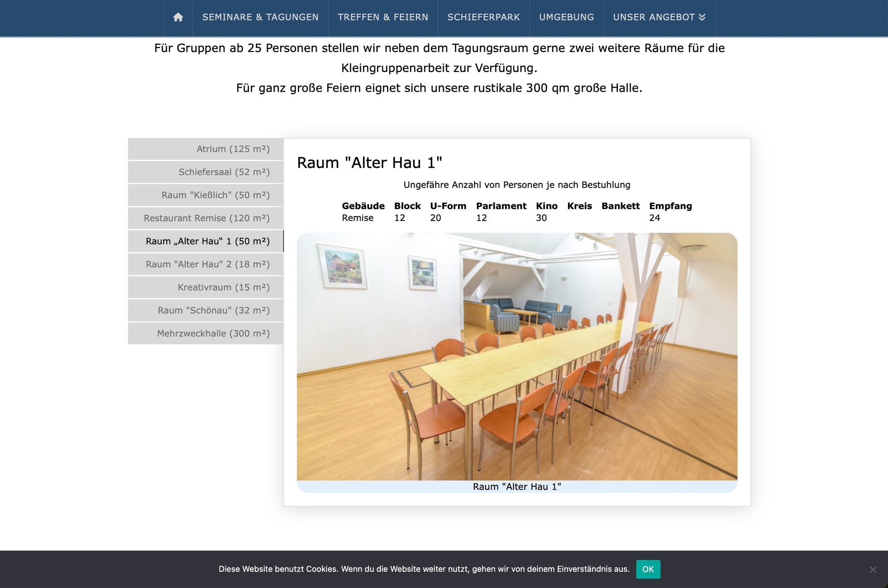Open Seminare & Tagungen menu item
Viewport: 888px width, 588px height.
point(260,17)
